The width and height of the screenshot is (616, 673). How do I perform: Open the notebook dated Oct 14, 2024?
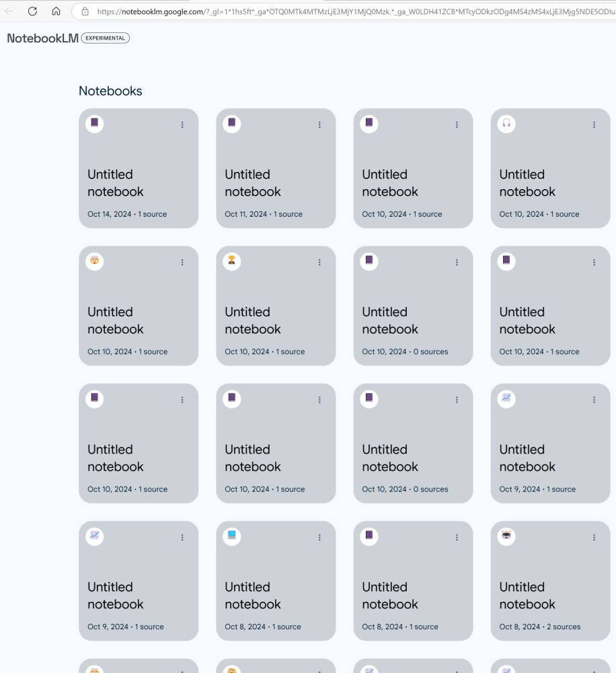pyautogui.click(x=139, y=168)
